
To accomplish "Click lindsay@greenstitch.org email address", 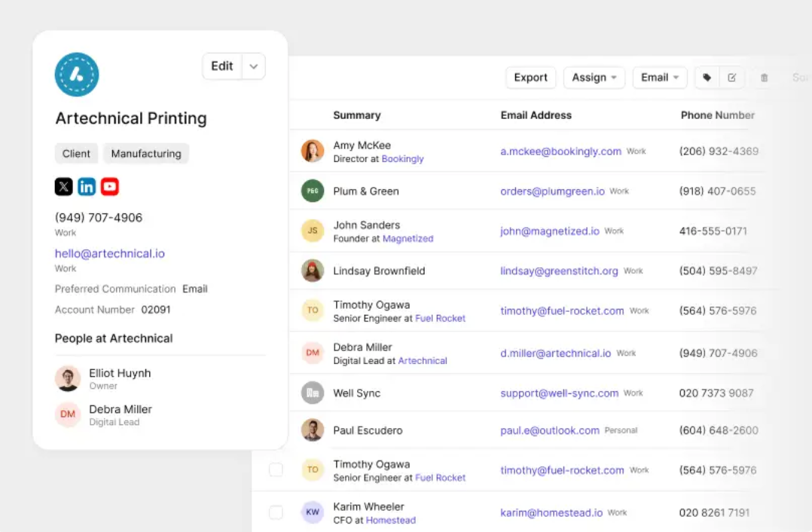I will pyautogui.click(x=559, y=271).
